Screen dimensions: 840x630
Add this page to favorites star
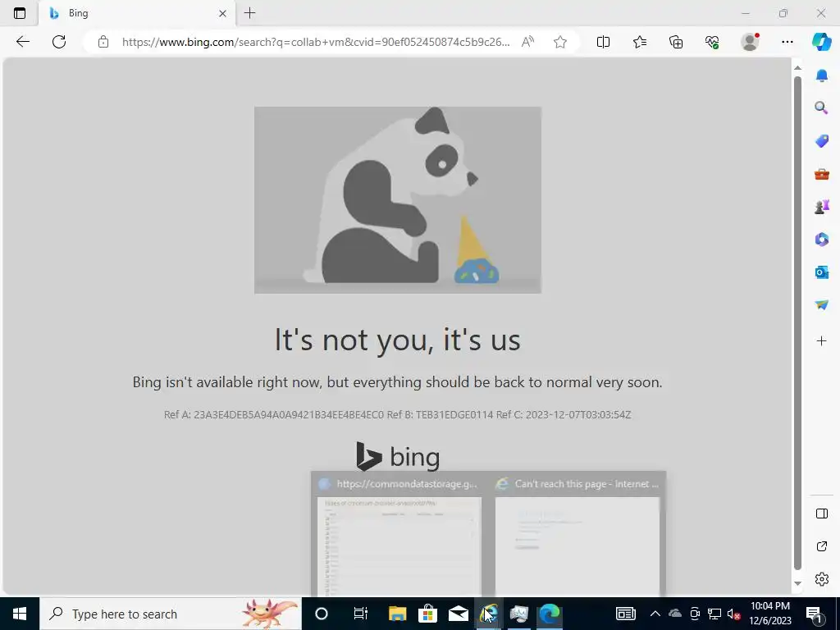coord(560,42)
